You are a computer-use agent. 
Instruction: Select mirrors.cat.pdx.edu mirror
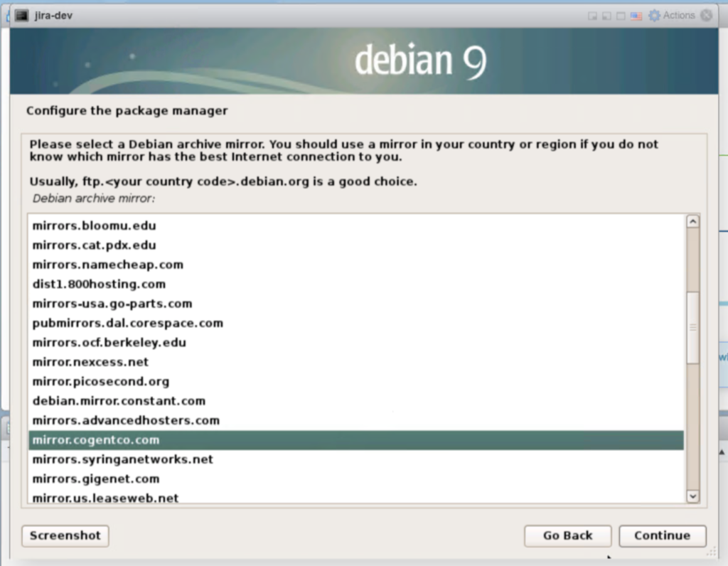pos(356,245)
